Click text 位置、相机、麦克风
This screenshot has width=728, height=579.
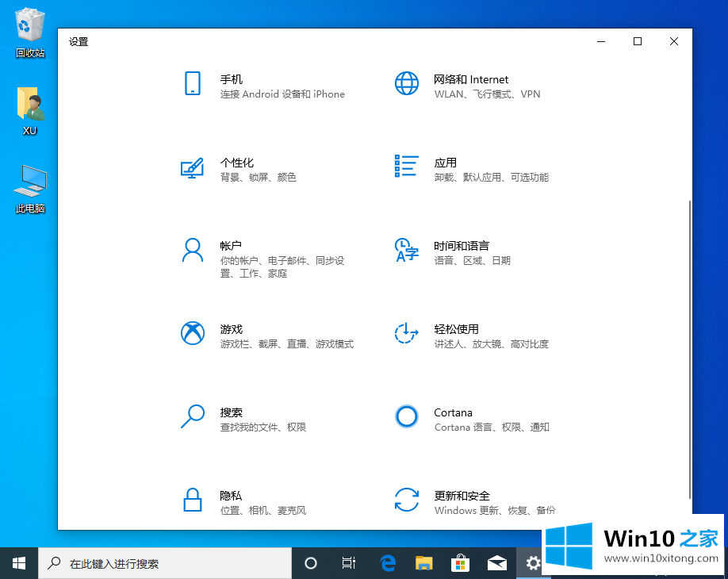263,511
